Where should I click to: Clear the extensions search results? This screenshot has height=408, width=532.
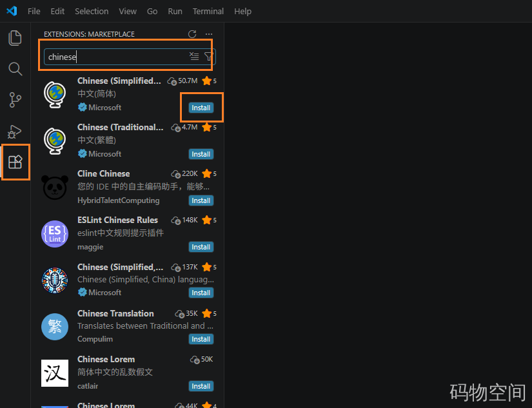coord(194,56)
